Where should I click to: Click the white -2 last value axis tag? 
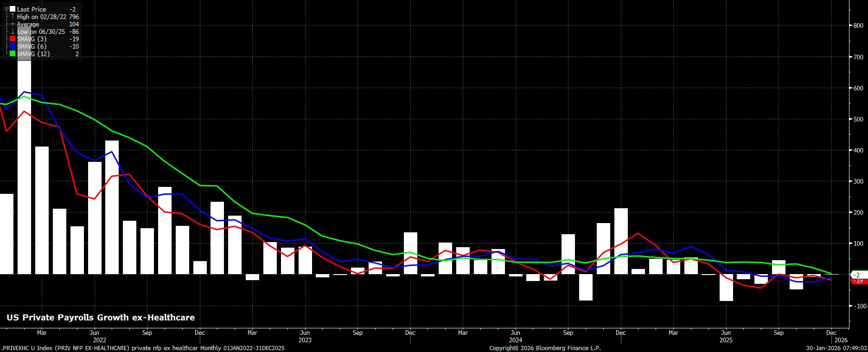click(x=857, y=275)
